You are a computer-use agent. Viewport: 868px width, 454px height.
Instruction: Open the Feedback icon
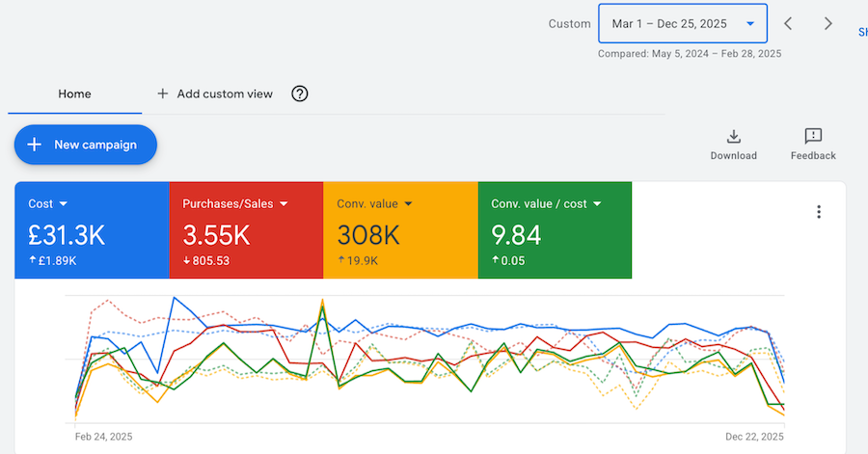(813, 137)
